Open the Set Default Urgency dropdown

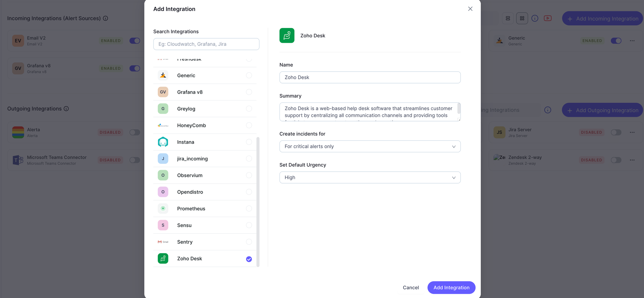click(x=370, y=178)
